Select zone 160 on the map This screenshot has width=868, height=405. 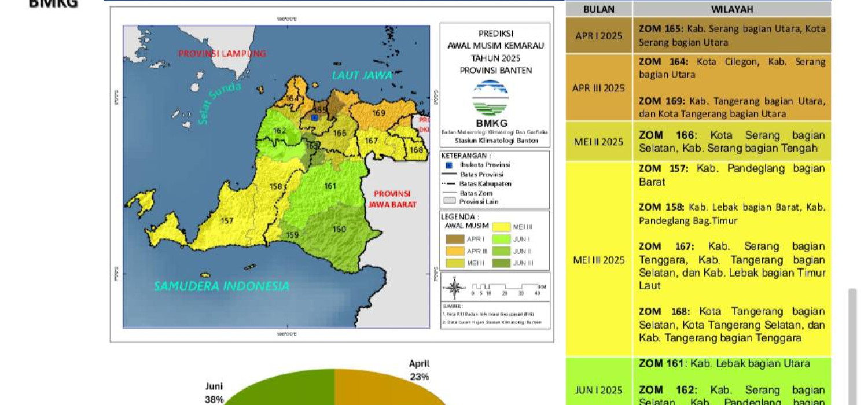pos(339,229)
